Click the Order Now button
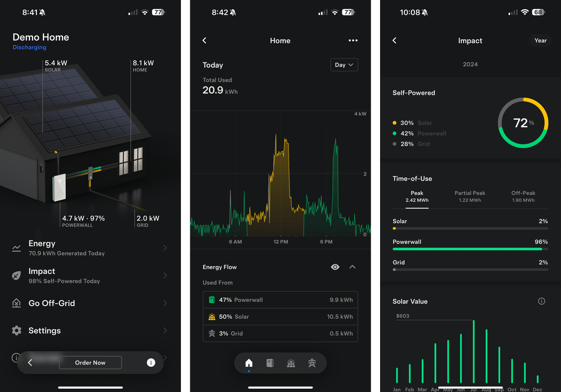 [90, 363]
